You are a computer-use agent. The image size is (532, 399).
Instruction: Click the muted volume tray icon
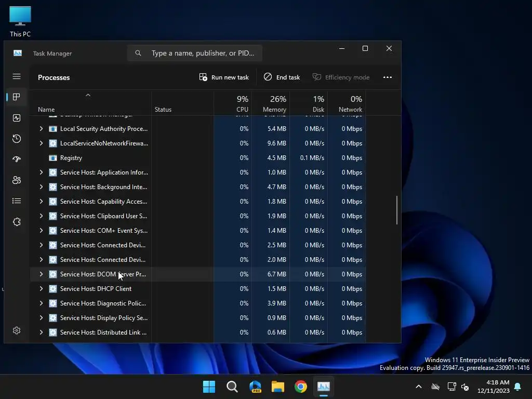click(x=465, y=387)
